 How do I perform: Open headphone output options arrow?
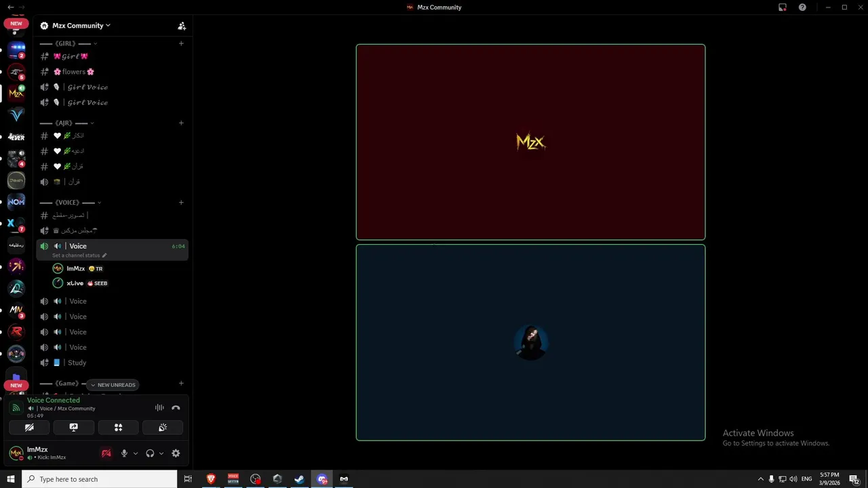tap(161, 453)
